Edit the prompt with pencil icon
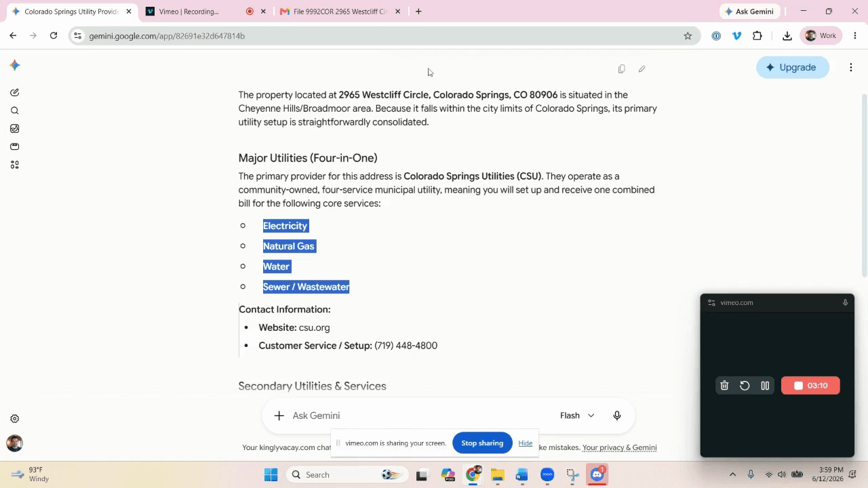 [x=642, y=68]
